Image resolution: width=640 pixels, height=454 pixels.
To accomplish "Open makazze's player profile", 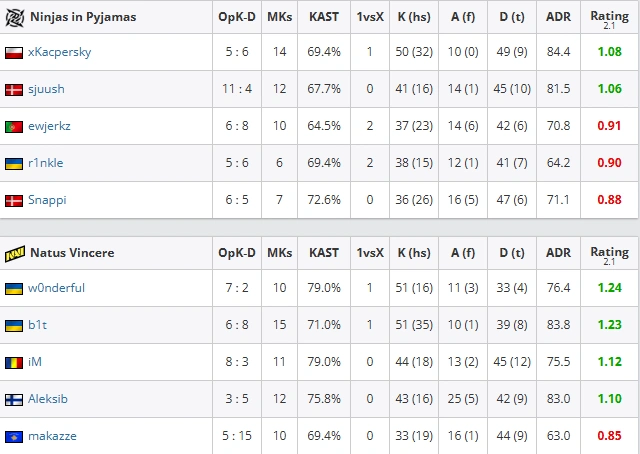I will pos(52,436).
